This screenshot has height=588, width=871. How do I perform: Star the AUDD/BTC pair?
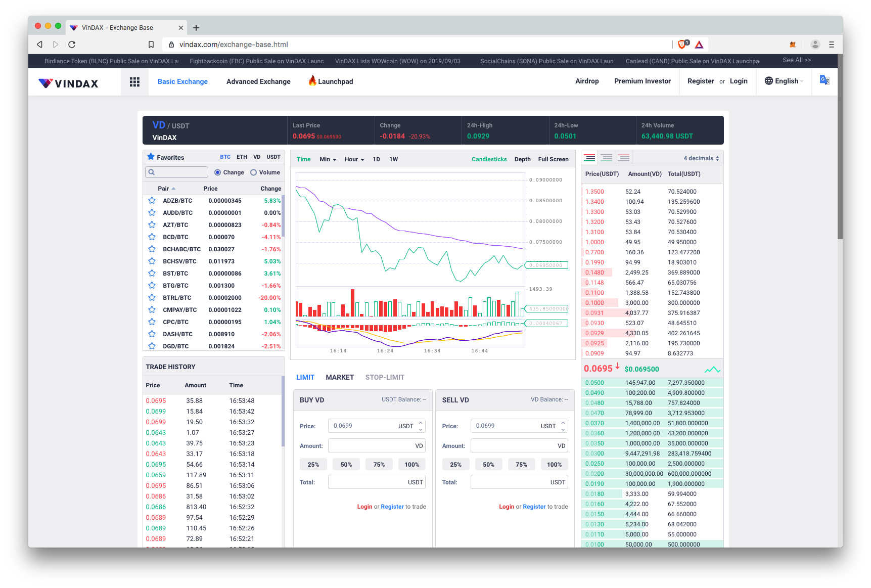(152, 213)
